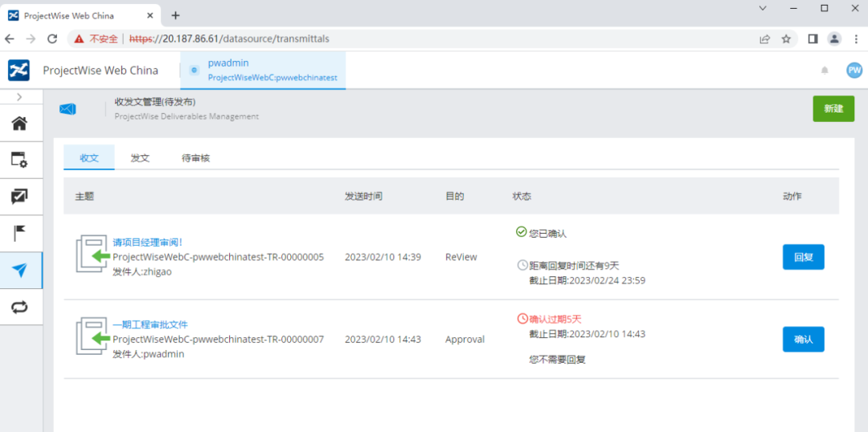
Task: Click the 收发文管理(待发布) heading
Action: 155,102
